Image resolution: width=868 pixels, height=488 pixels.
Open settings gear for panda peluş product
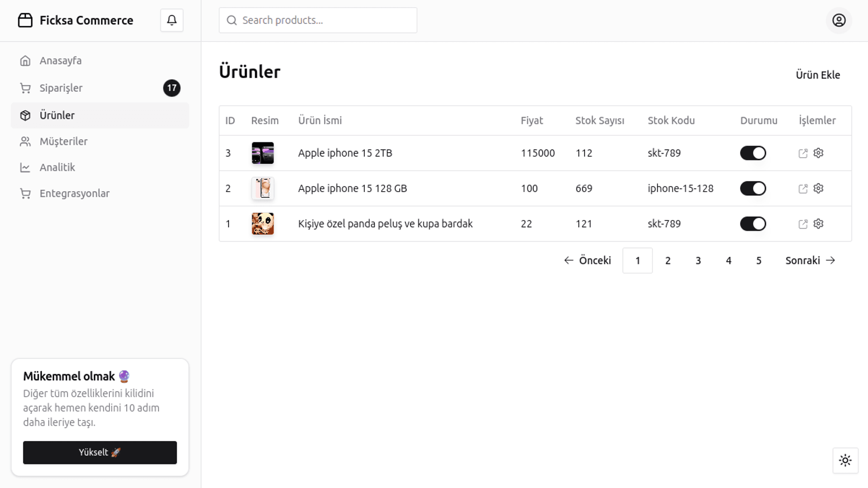pos(818,224)
